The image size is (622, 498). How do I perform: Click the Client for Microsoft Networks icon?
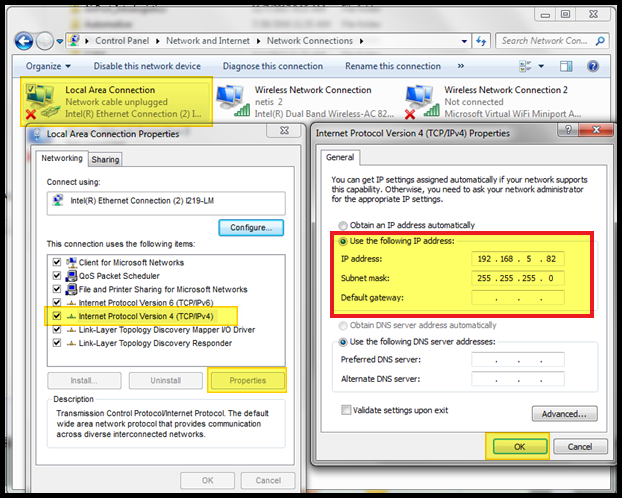[71, 262]
